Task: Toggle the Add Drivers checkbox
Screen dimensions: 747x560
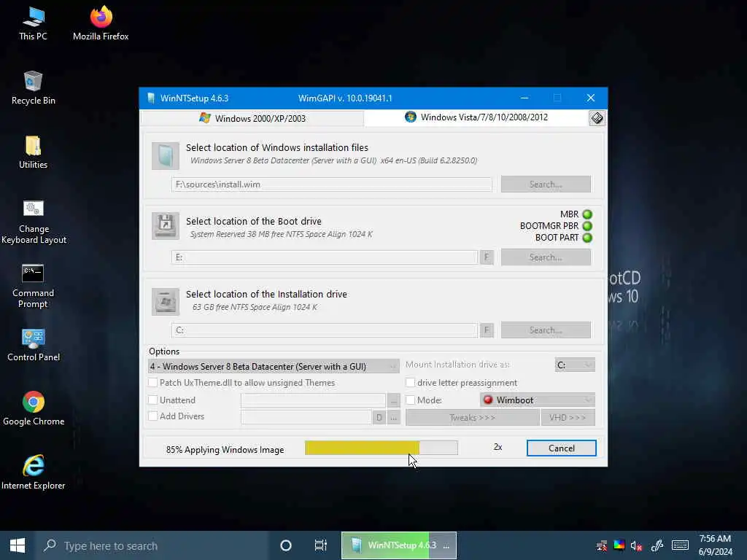Action: [153, 416]
